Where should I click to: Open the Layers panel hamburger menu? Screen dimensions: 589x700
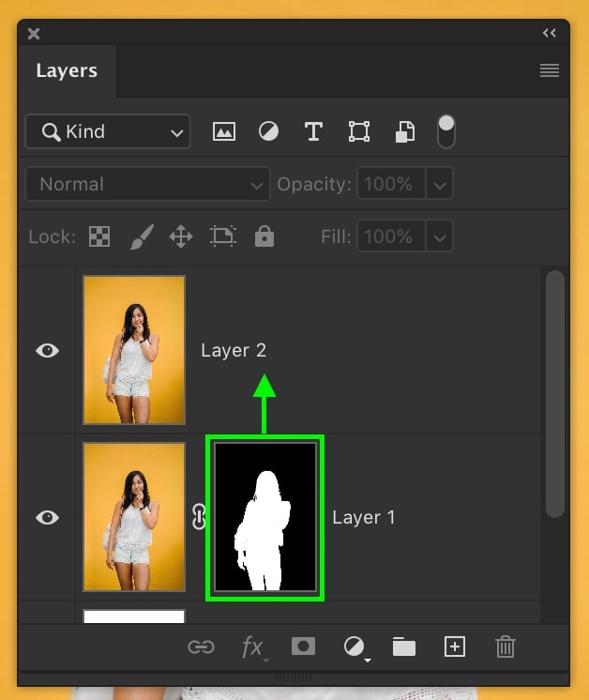coord(550,70)
